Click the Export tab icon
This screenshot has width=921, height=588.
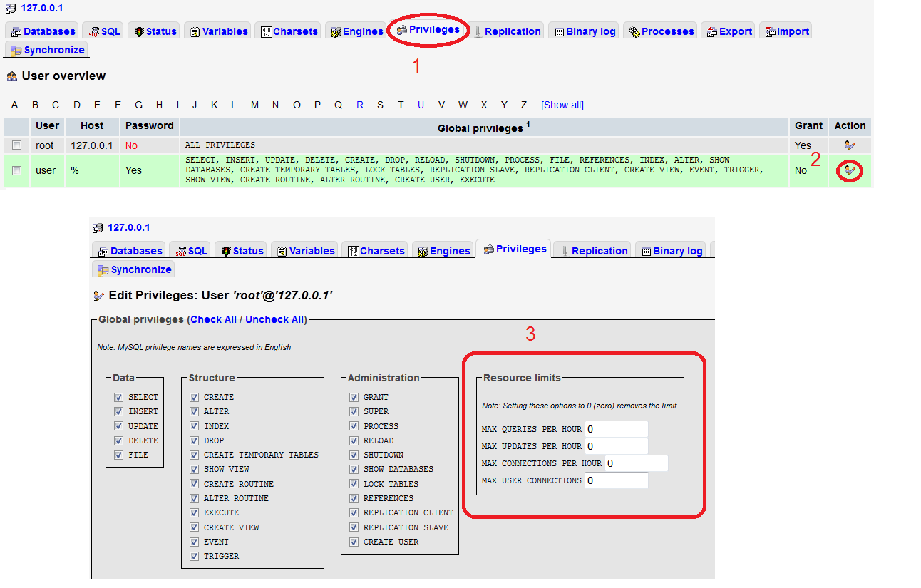(x=711, y=32)
